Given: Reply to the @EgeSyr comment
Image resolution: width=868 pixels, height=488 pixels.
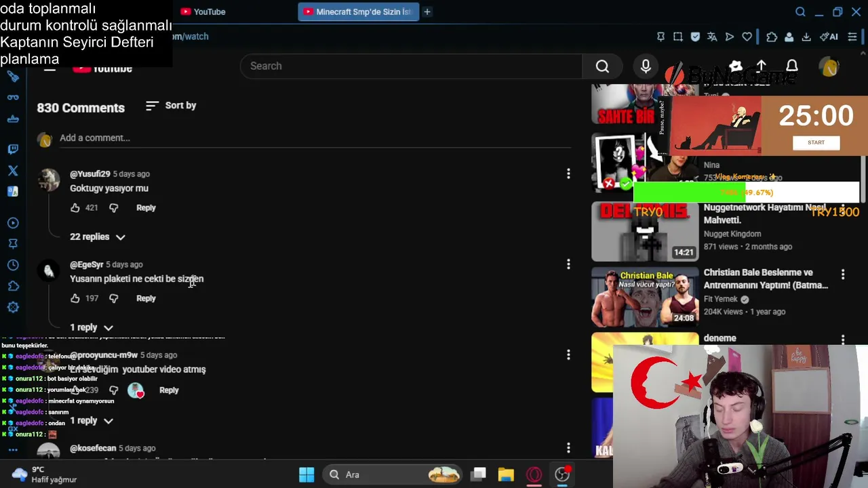Looking at the screenshot, I should point(146,298).
